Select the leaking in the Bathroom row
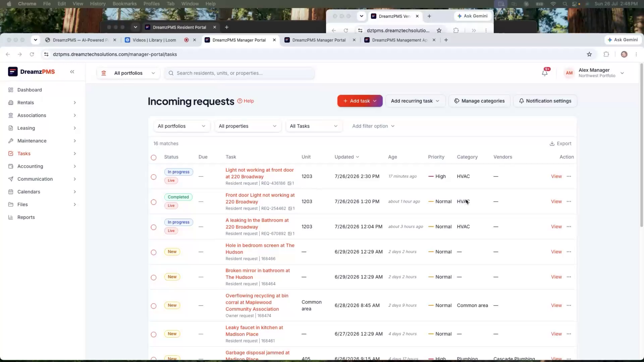This screenshot has height=362, width=644. tap(153, 227)
